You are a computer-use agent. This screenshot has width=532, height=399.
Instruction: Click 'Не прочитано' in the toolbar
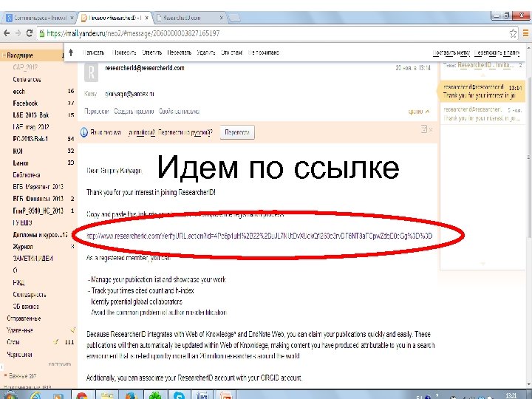point(263,52)
